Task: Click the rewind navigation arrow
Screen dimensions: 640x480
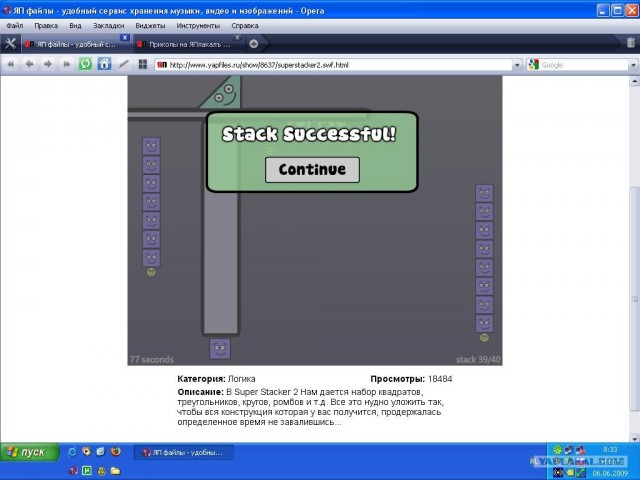Action: [x=11, y=64]
